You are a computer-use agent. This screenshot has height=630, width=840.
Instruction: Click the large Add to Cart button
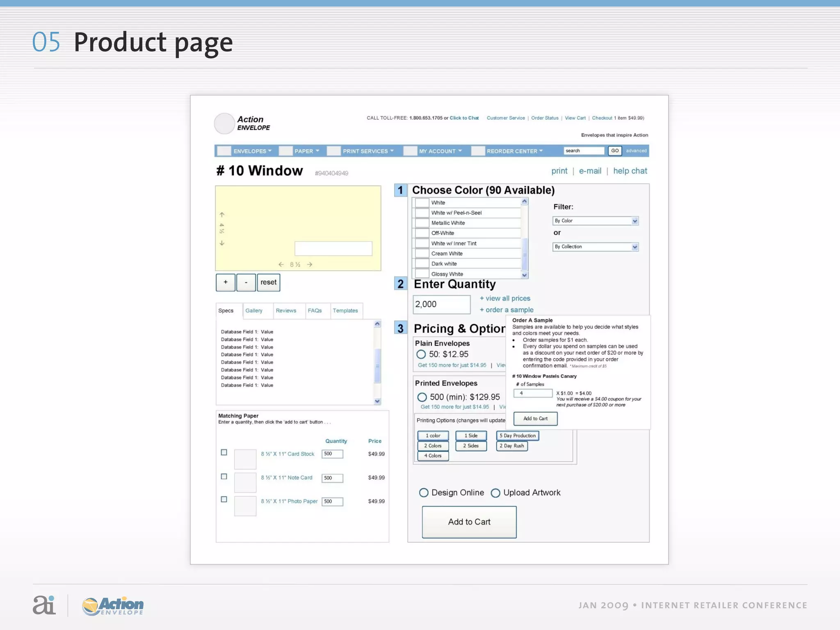pos(469,522)
